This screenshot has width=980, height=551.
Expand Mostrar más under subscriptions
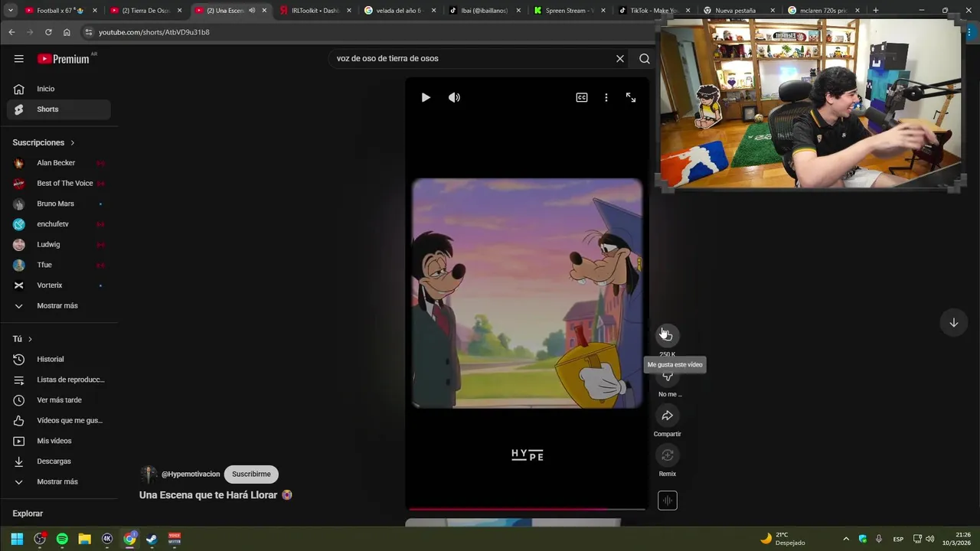click(x=59, y=305)
